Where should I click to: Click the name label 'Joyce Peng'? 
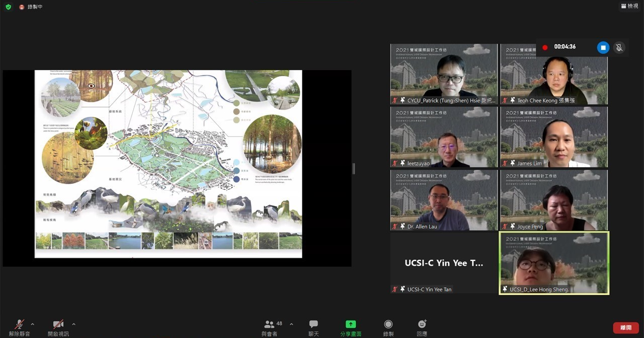tap(530, 227)
